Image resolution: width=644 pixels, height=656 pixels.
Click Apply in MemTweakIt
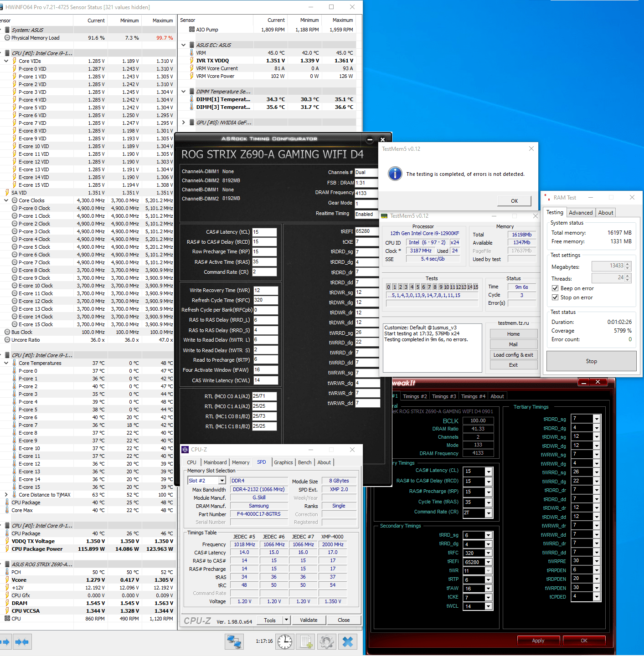(538, 641)
